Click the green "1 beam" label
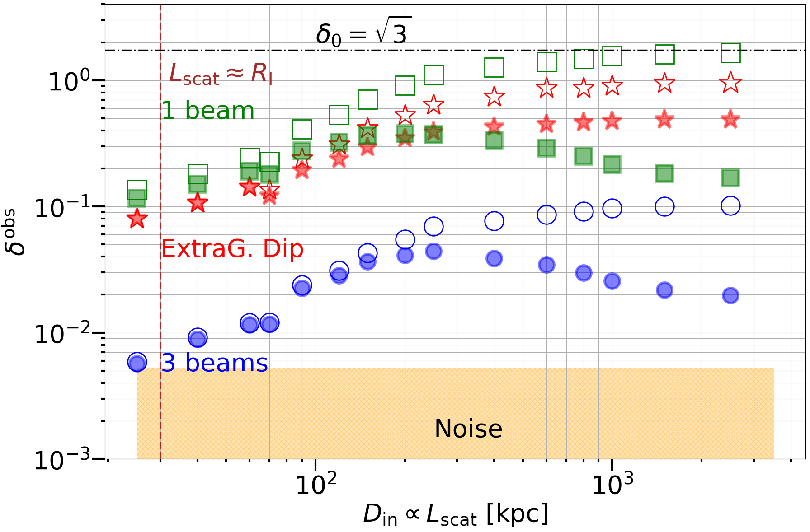This screenshot has height=532, width=810. click(208, 111)
